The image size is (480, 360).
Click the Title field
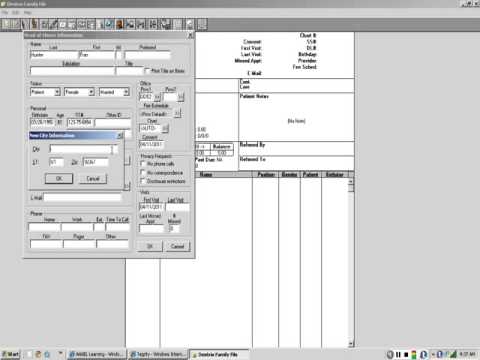[x=129, y=71]
